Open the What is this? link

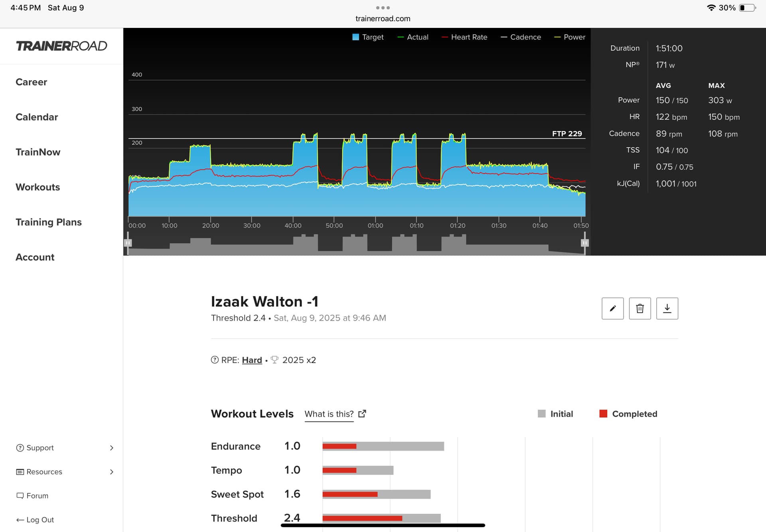point(329,414)
